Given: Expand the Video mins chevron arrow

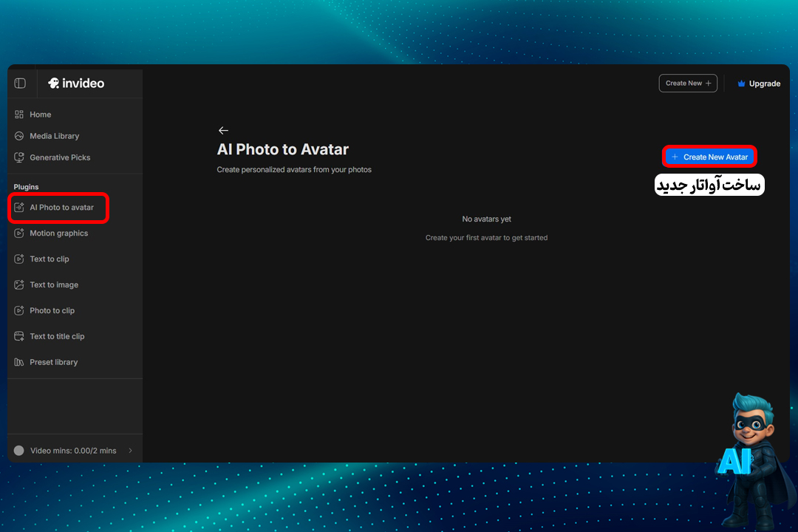Looking at the screenshot, I should pos(131,451).
